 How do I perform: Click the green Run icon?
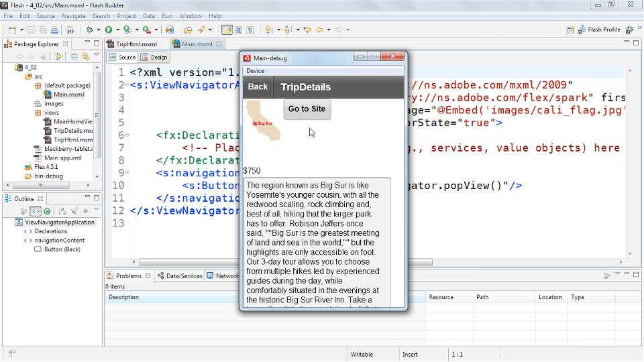click(x=109, y=29)
